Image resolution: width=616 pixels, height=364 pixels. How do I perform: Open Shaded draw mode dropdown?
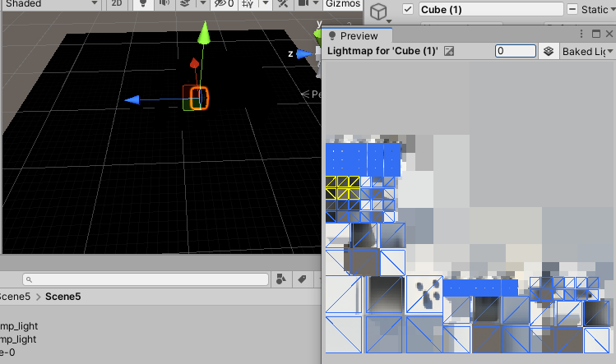tap(51, 4)
